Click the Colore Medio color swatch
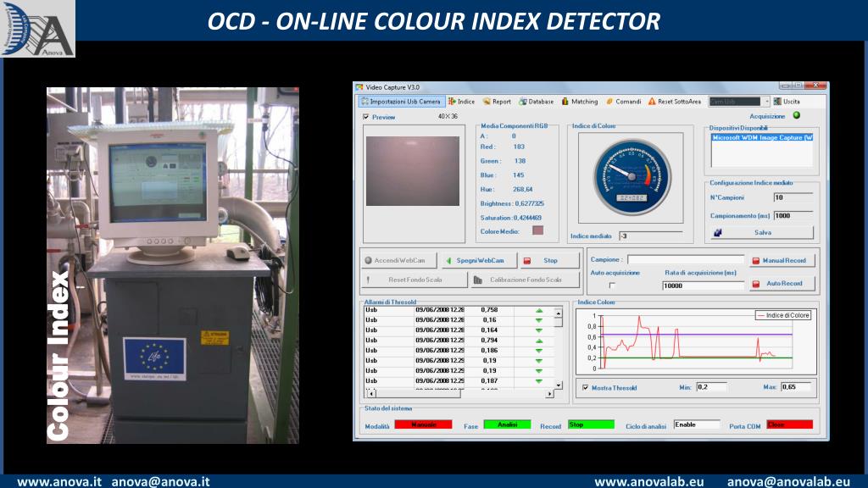 click(537, 230)
